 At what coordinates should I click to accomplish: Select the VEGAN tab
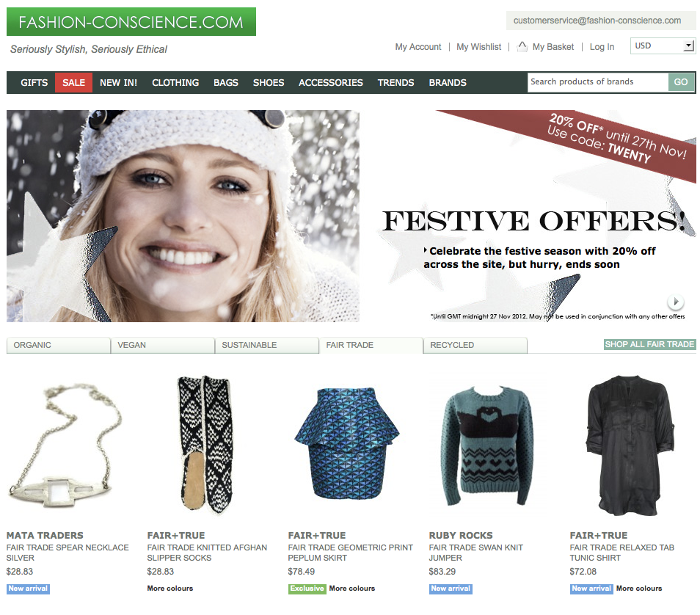(x=162, y=345)
